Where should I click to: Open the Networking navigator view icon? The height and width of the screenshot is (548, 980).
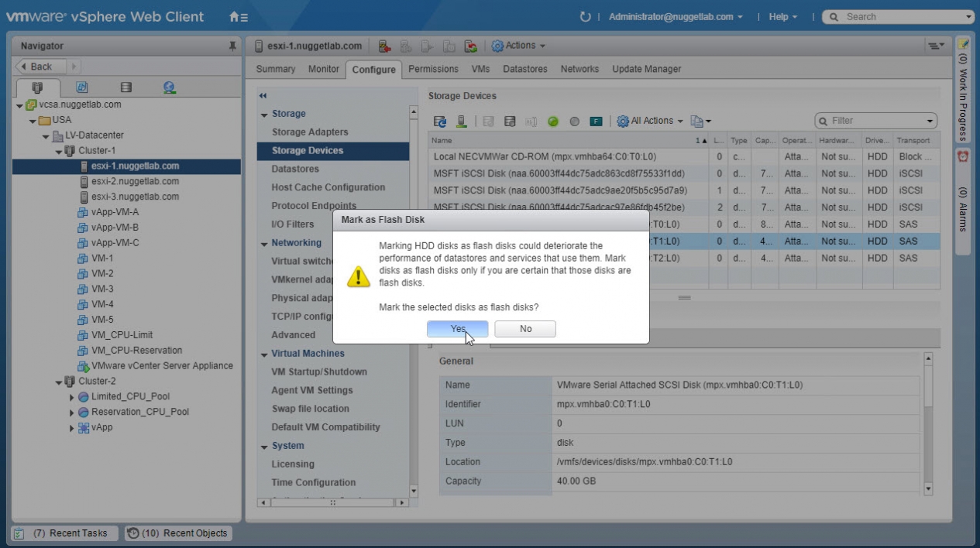point(169,87)
